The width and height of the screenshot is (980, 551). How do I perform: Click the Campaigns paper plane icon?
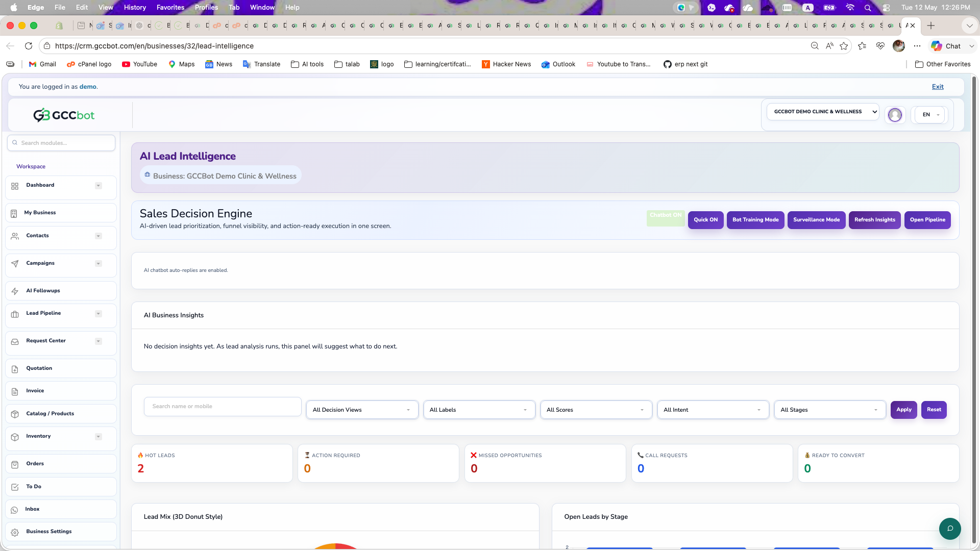click(15, 264)
